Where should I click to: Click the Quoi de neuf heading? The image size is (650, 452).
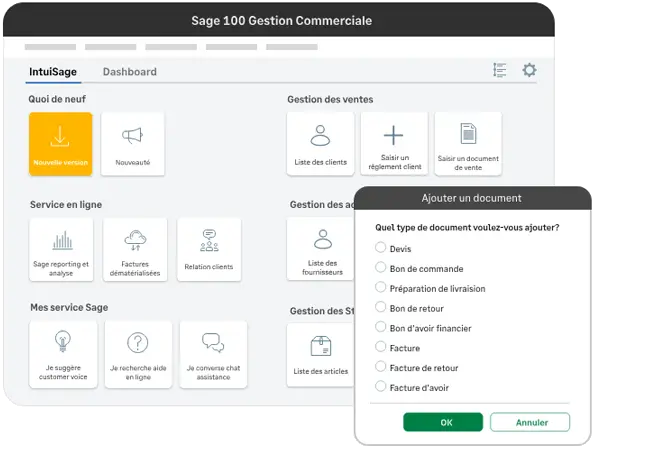pyautogui.click(x=57, y=99)
